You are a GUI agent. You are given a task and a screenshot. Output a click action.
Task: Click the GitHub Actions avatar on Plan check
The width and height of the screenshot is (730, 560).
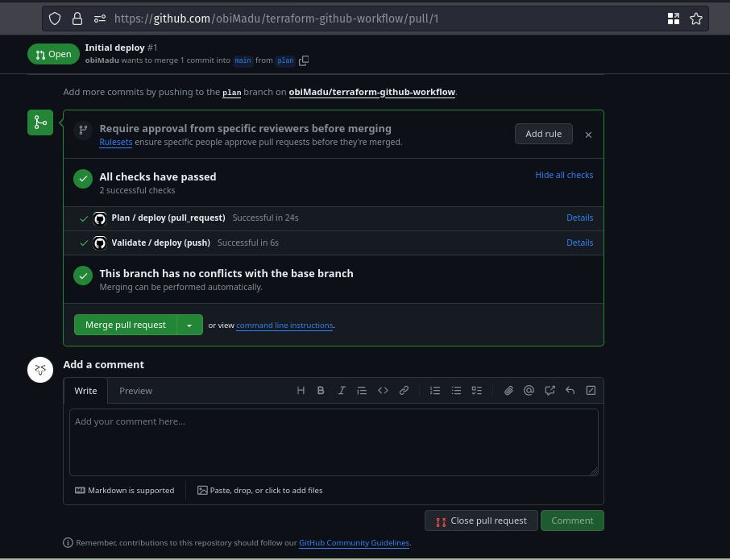[x=100, y=218]
